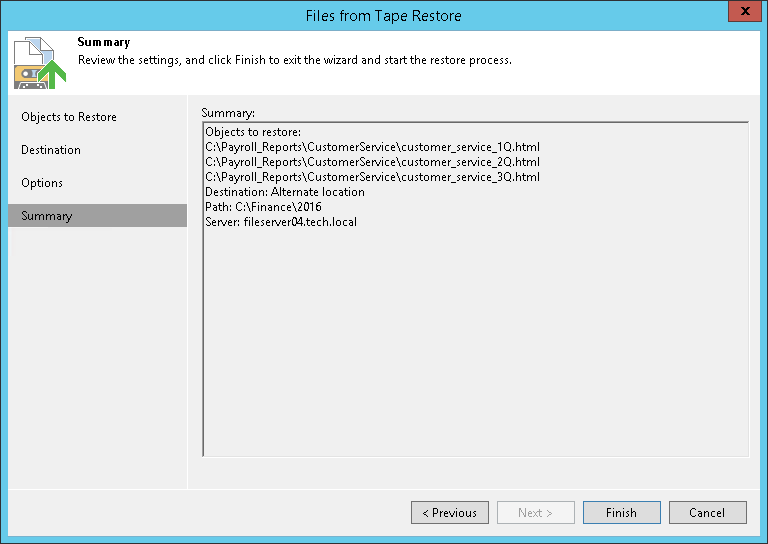Click the Previous button
768x544 pixels.
click(x=449, y=513)
